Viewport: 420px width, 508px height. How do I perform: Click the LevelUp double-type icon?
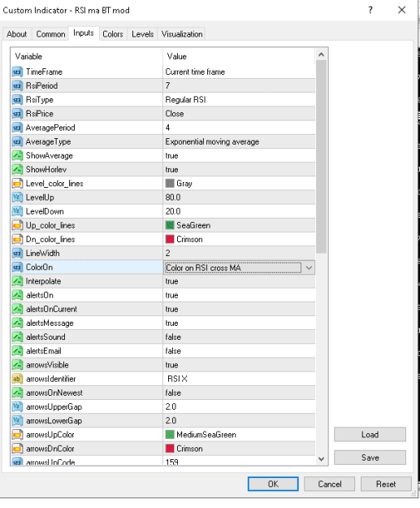pos(18,198)
